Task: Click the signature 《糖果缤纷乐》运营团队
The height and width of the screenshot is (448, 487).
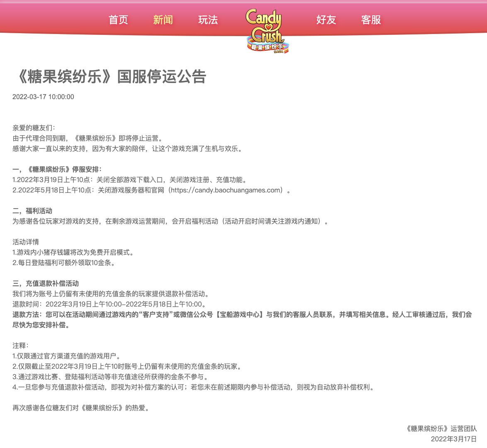Action: [441, 429]
